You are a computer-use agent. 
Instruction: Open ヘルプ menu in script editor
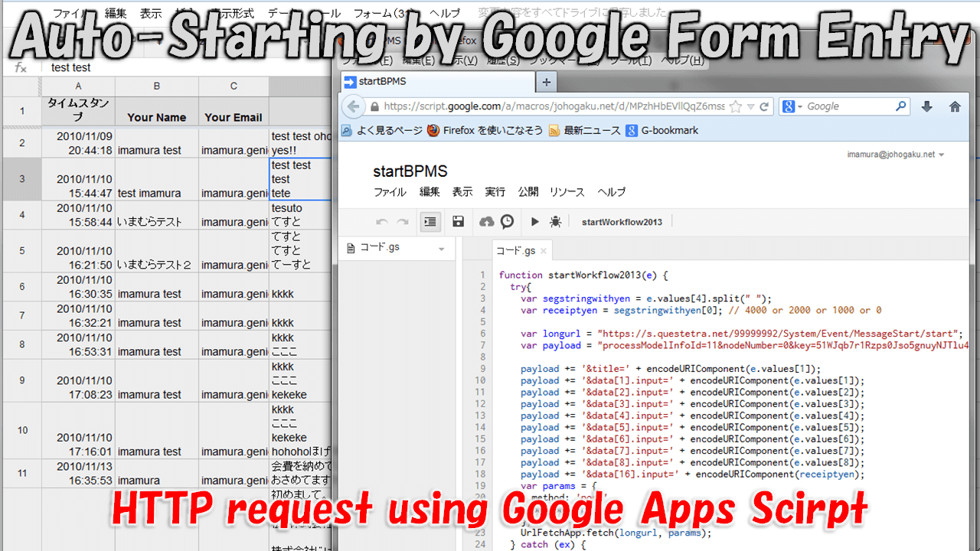click(x=612, y=192)
